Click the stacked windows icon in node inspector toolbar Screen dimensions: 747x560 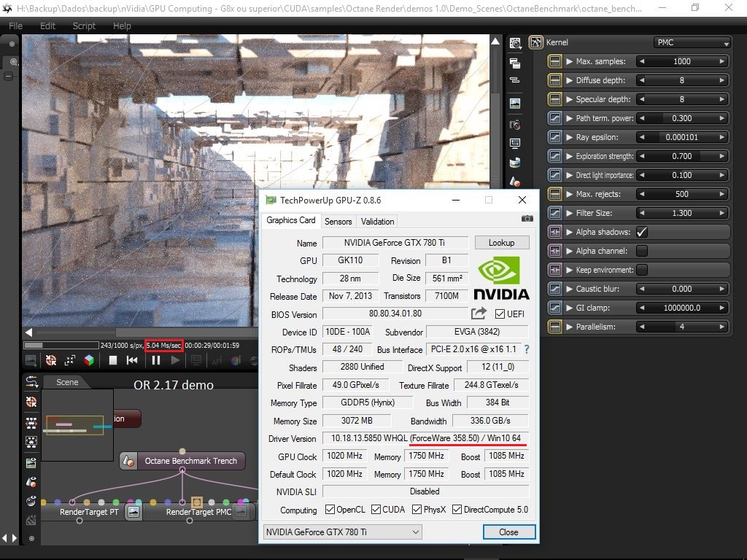[515, 63]
